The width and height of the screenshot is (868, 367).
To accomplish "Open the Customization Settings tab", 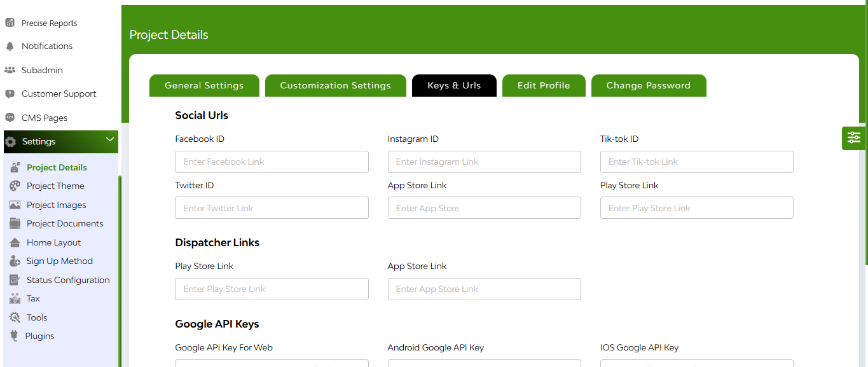I will point(336,86).
